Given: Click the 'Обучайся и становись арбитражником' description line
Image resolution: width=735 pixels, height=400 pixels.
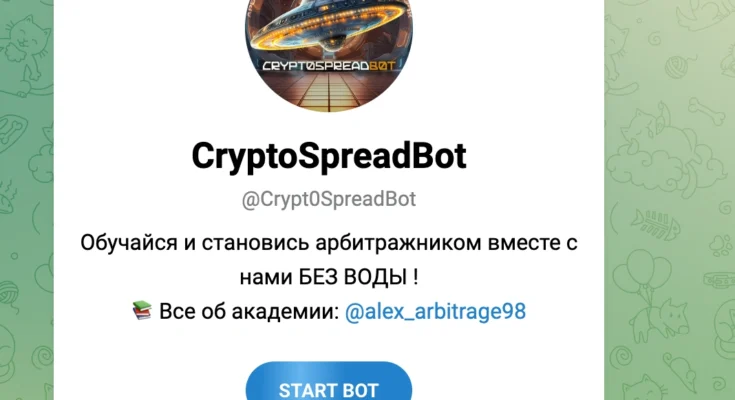Looking at the screenshot, I should pyautogui.click(x=329, y=243).
